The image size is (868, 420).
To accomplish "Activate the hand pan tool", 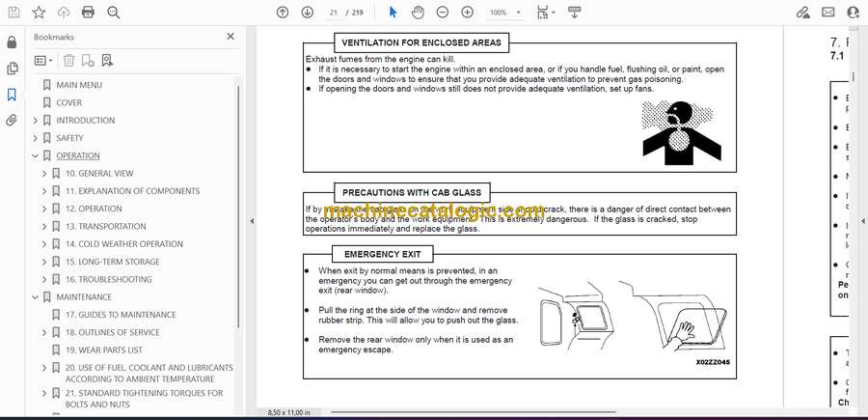I will (x=418, y=13).
